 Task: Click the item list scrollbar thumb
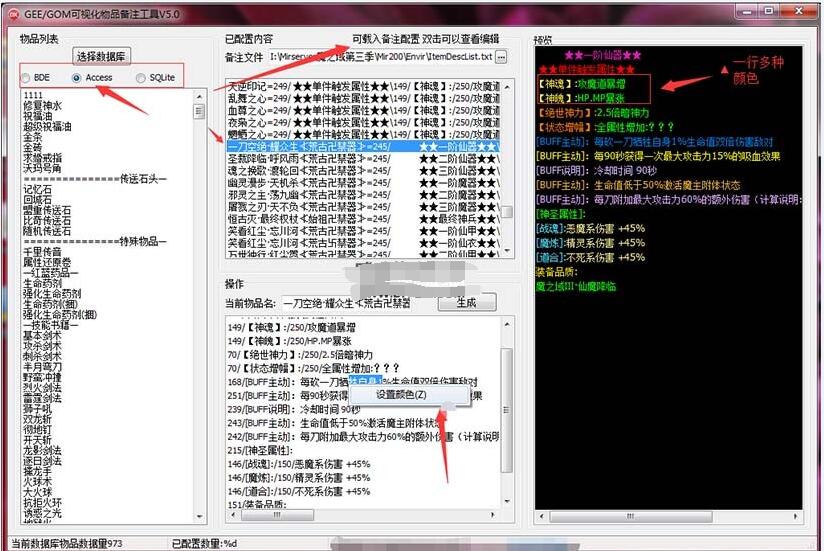coord(199,112)
